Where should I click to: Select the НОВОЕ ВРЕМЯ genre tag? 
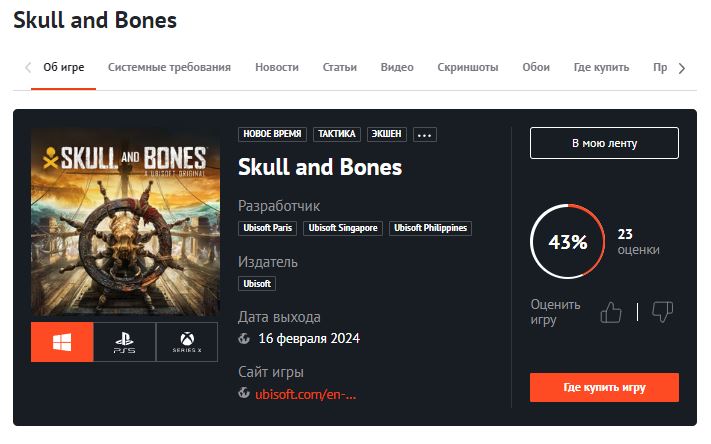[273, 135]
